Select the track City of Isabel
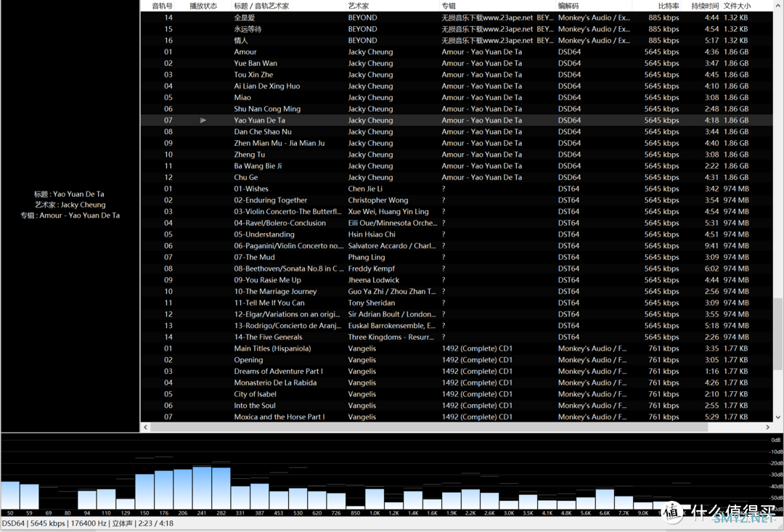Viewport: 784px width, 532px height. tap(255, 395)
